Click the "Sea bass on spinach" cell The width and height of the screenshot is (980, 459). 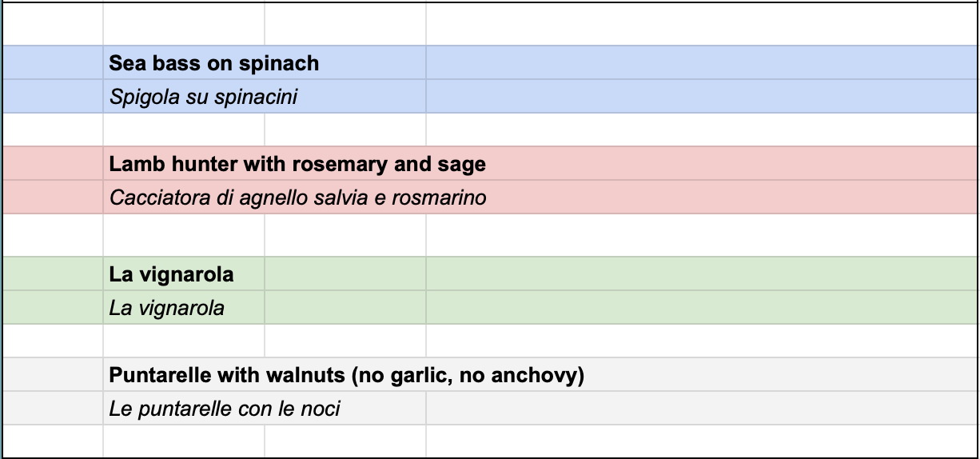[214, 63]
